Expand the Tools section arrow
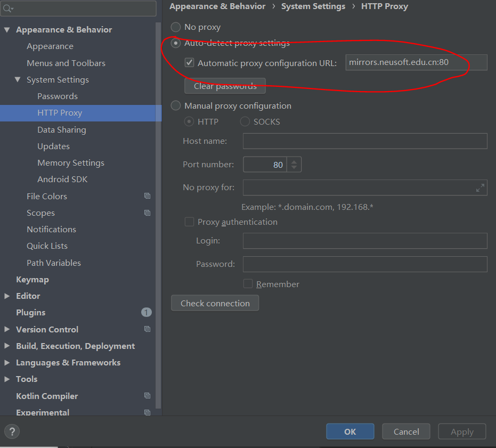 (6, 379)
